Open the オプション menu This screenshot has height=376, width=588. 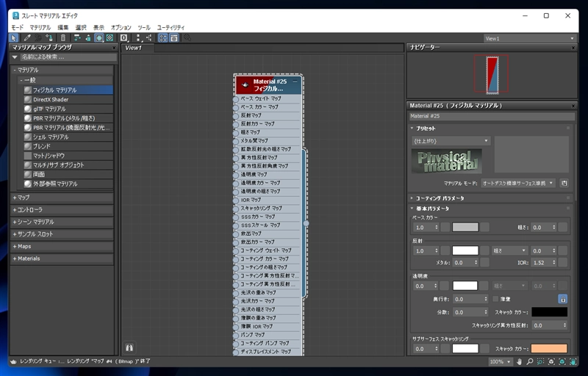(x=121, y=27)
